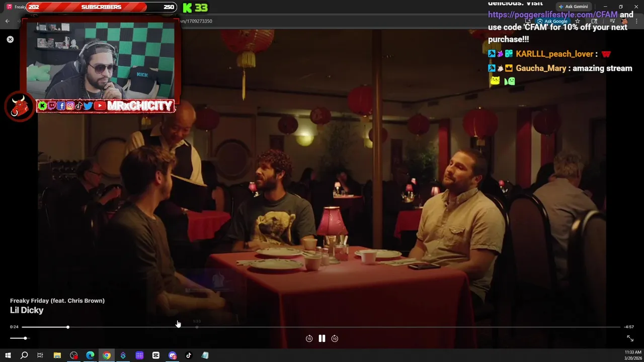Open the search tabs side panel icon
644x362 pixels.
click(x=595, y=21)
